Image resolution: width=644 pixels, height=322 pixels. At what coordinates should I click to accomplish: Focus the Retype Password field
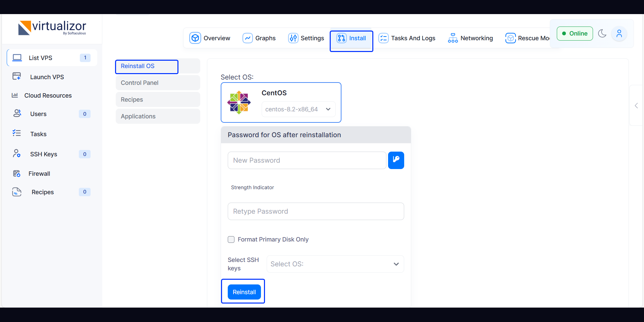316,211
